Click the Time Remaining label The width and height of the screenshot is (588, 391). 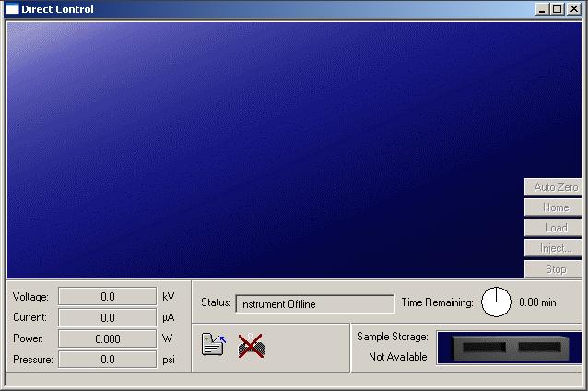(x=437, y=302)
